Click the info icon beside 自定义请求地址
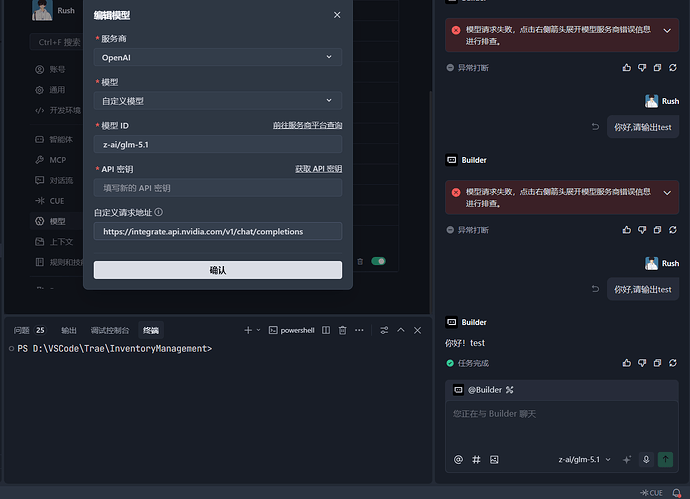Screen dimensions: 690x499 159,212
